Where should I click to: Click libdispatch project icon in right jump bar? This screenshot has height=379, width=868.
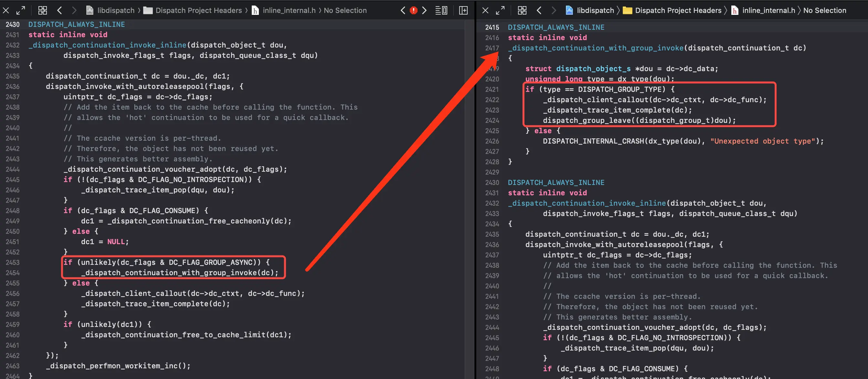pos(569,10)
